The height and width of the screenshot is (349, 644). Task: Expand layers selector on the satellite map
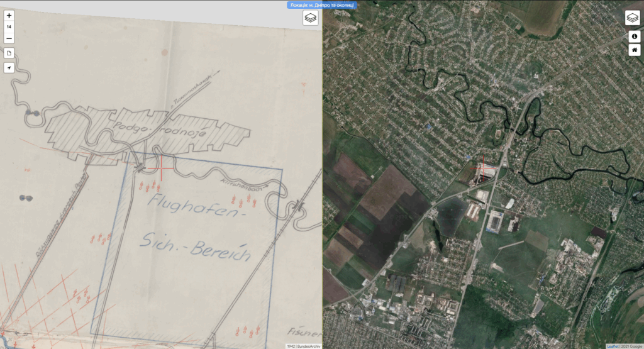(632, 18)
